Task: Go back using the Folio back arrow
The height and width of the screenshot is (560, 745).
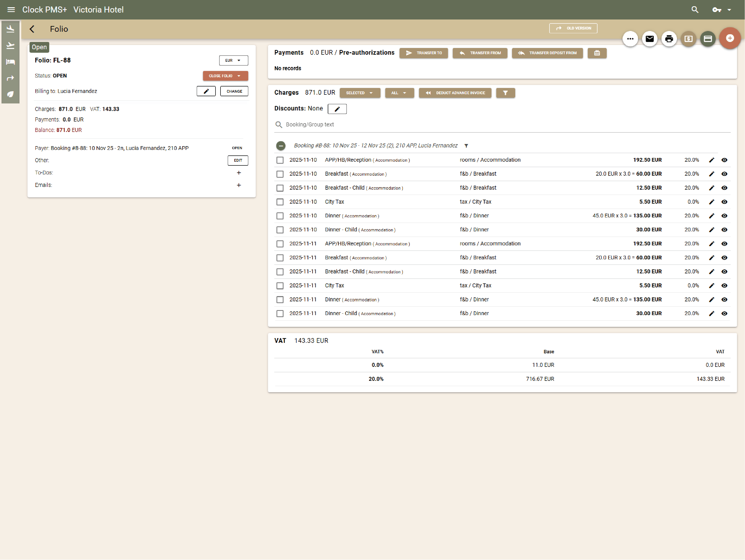Action: (x=32, y=29)
